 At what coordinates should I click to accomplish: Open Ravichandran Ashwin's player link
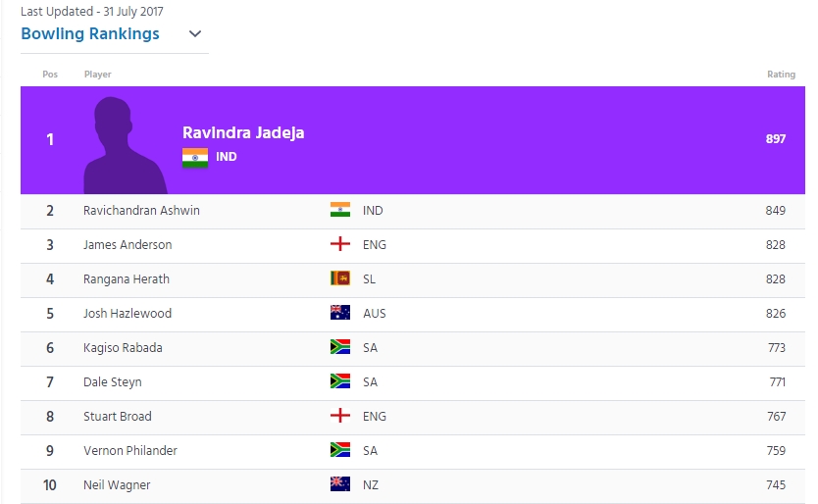pyautogui.click(x=141, y=211)
